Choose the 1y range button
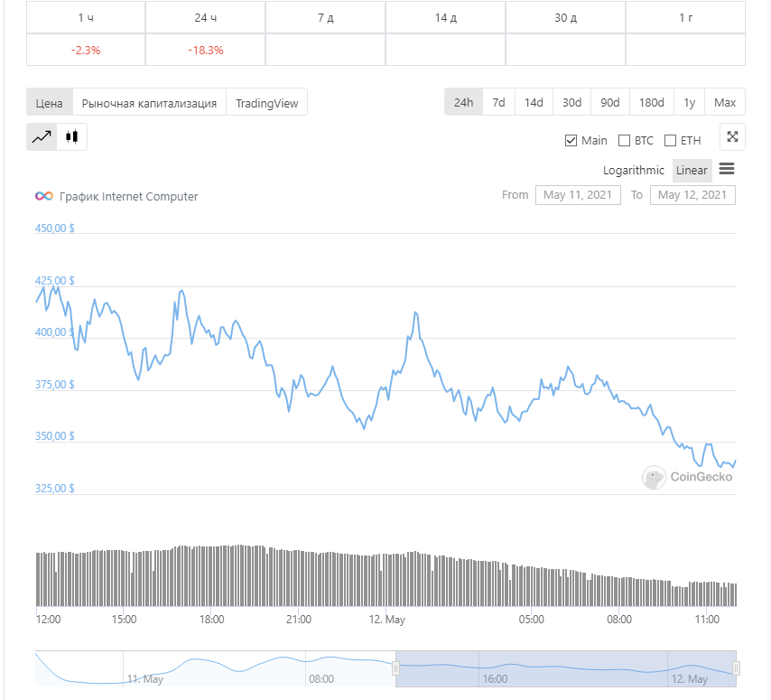 point(690,102)
